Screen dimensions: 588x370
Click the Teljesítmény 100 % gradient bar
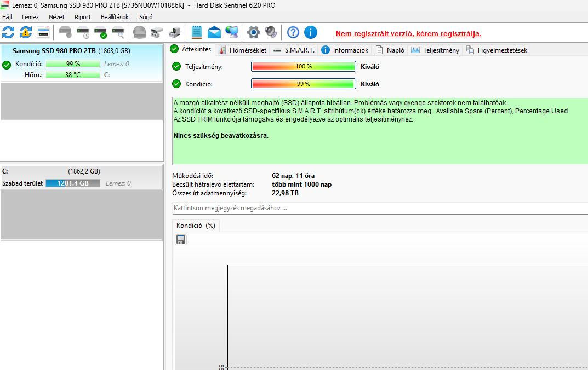coord(304,66)
